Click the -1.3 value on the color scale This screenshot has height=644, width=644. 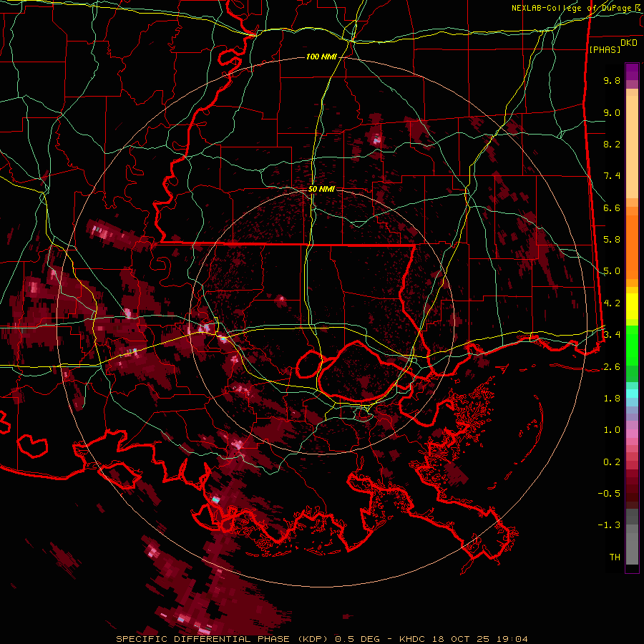[609, 525]
